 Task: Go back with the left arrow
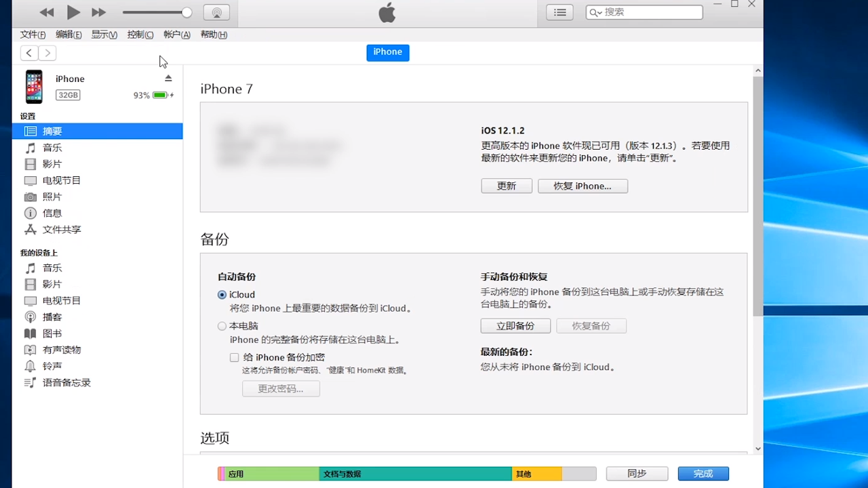(x=29, y=53)
